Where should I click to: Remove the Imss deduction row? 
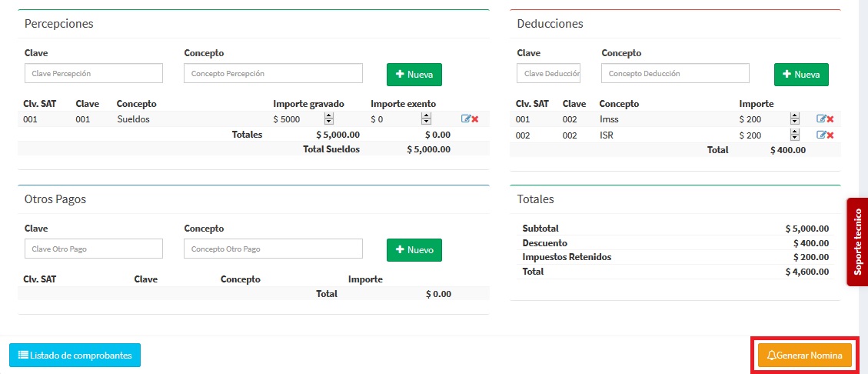(x=830, y=119)
